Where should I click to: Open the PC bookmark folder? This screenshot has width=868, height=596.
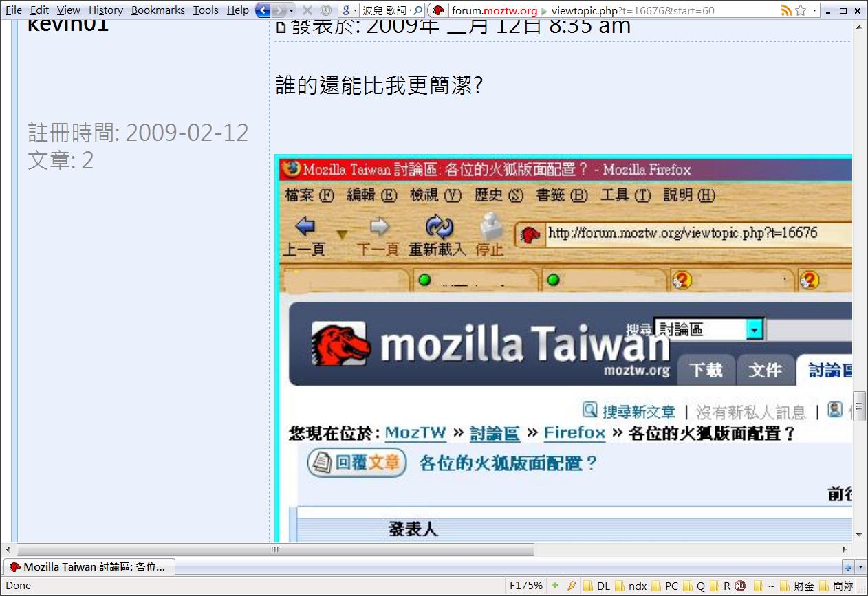point(665,586)
